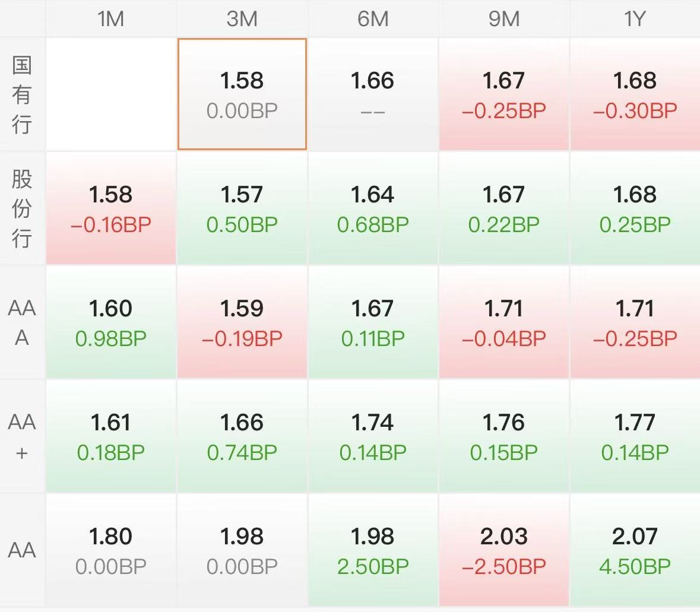Select the highlighted 国有行 3M cell 1.58

point(242,94)
